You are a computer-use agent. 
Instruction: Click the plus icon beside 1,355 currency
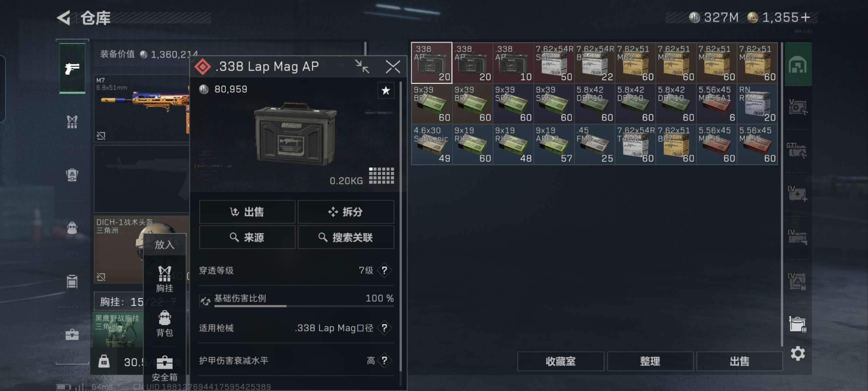tap(805, 17)
